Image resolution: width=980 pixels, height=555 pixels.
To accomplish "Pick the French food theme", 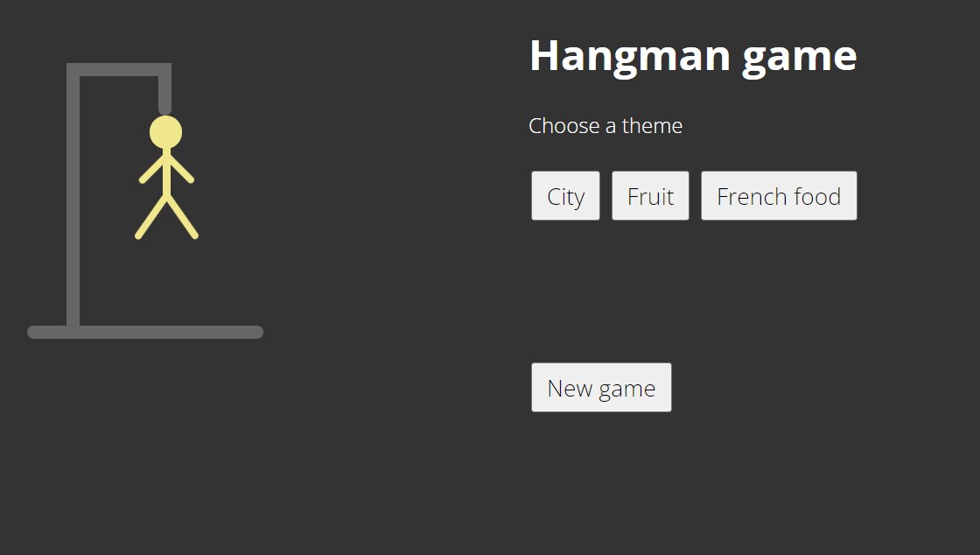I will click(779, 196).
